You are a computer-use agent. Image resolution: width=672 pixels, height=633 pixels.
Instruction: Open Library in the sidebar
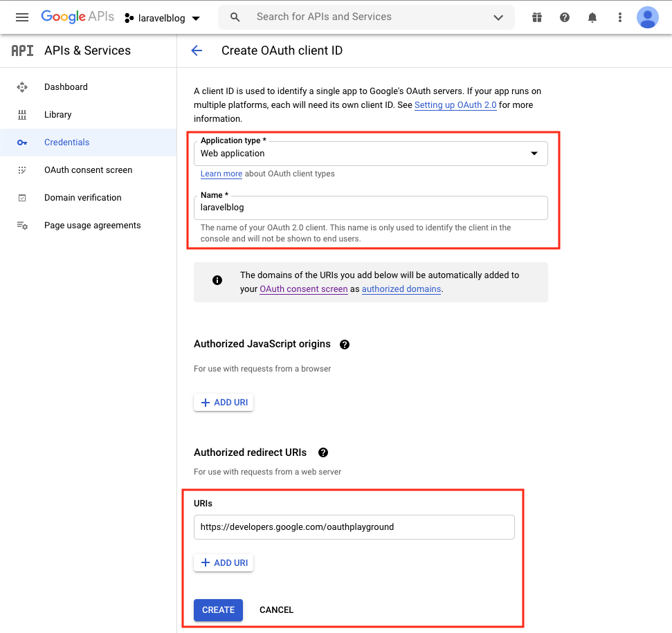coord(89,115)
